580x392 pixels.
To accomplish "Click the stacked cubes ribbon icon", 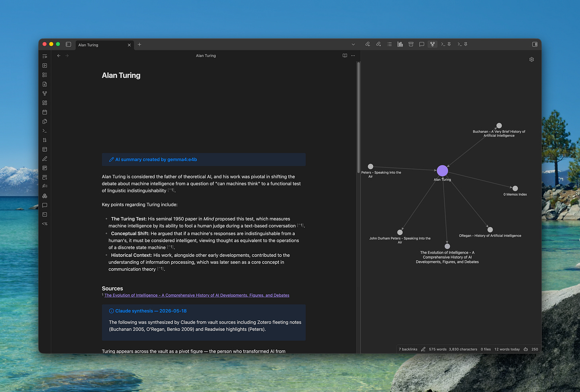I will 45,196.
